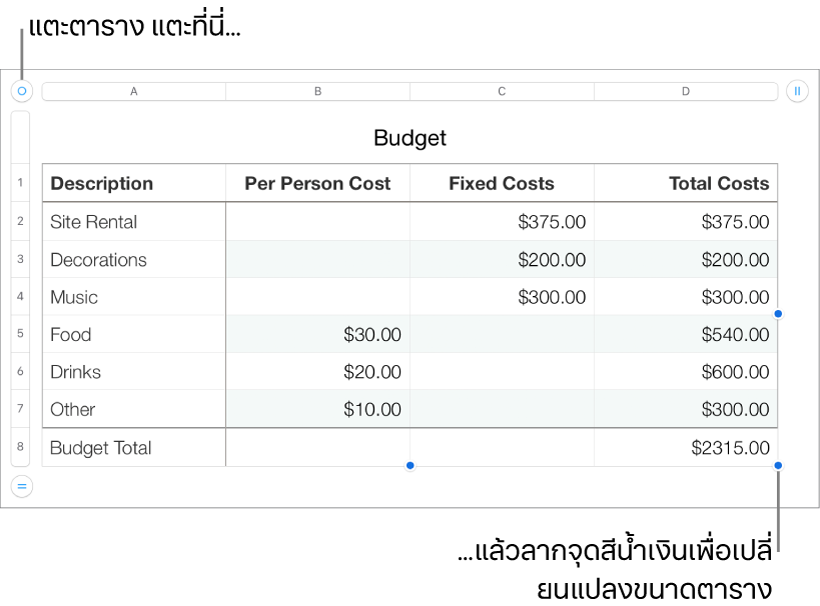Viewport: 820px width, 606px height.
Task: Select the $2315.00 budget total cell
Action: click(686, 448)
